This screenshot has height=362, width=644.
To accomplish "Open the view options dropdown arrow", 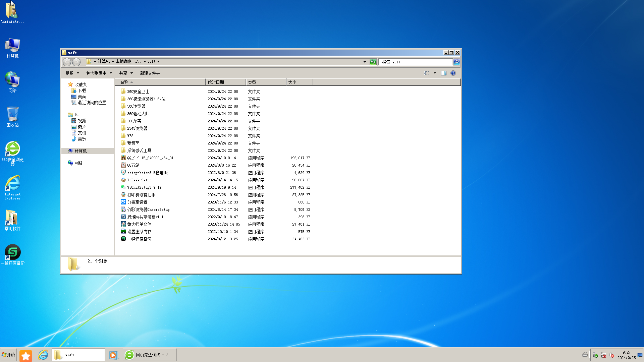I will [435, 73].
